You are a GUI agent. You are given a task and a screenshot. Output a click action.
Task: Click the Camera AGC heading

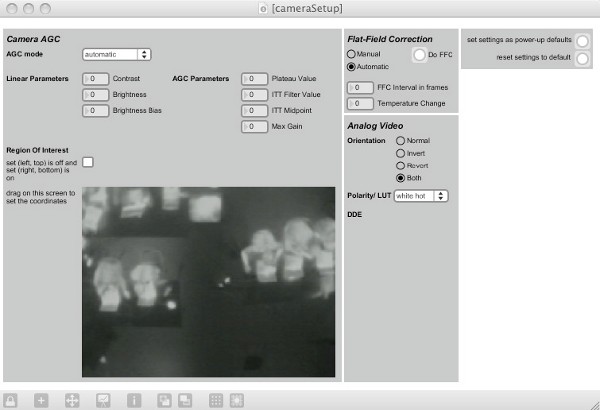click(x=33, y=39)
